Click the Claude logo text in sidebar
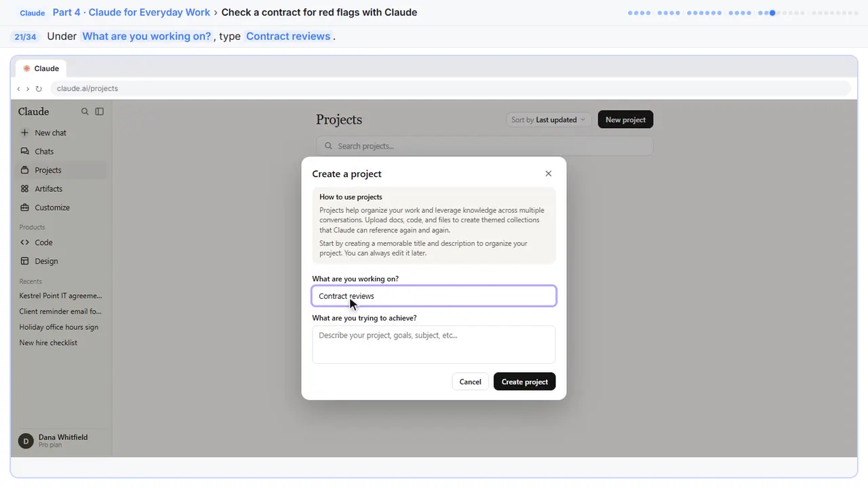 pos(34,112)
